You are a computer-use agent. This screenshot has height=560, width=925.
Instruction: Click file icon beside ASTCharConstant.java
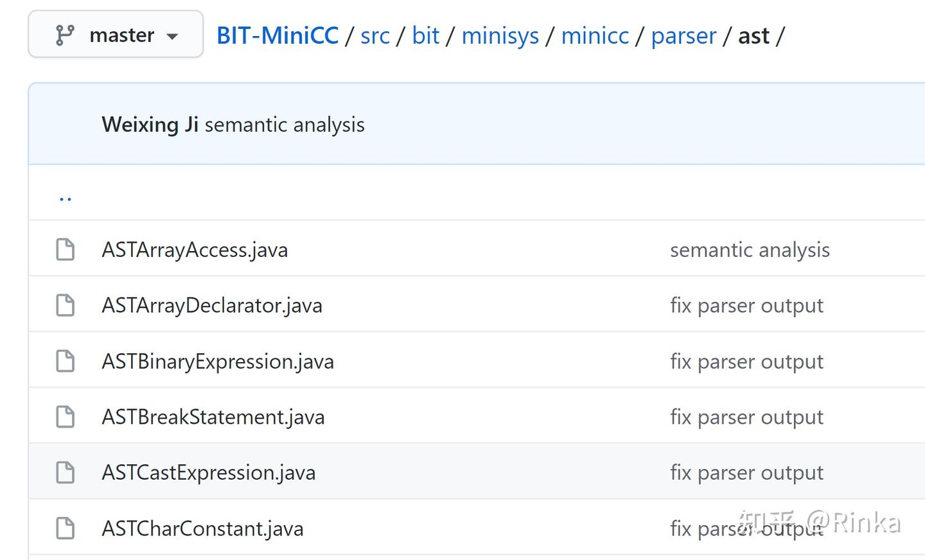(65, 529)
